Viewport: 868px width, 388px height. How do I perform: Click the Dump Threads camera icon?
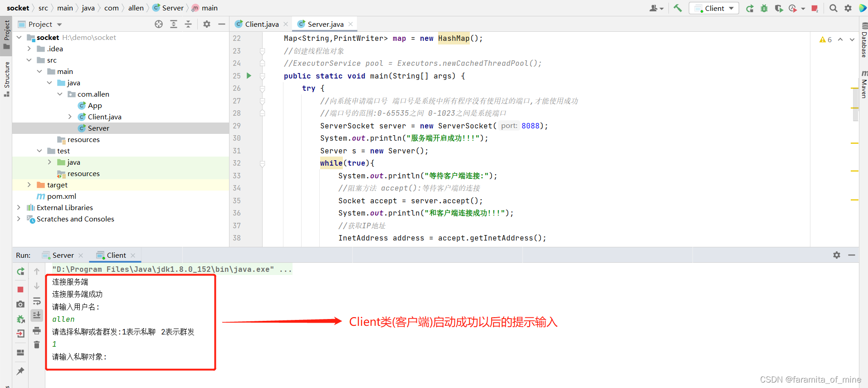click(x=20, y=304)
